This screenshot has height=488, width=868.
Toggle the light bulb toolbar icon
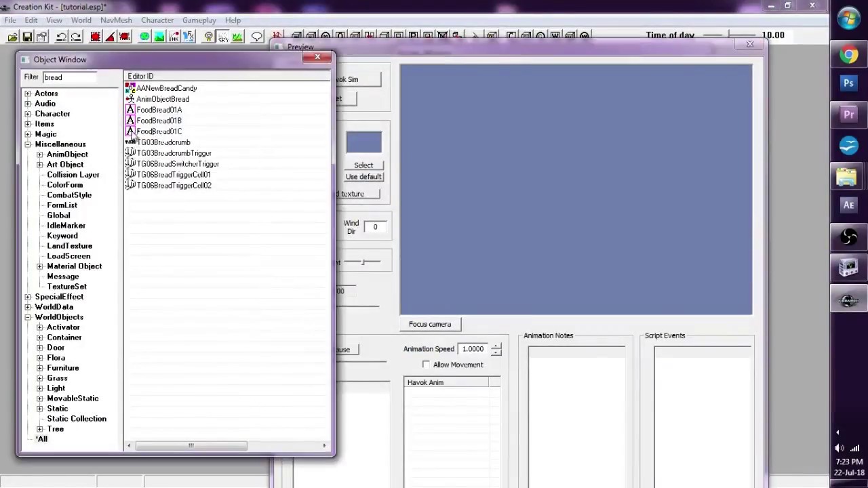(209, 37)
